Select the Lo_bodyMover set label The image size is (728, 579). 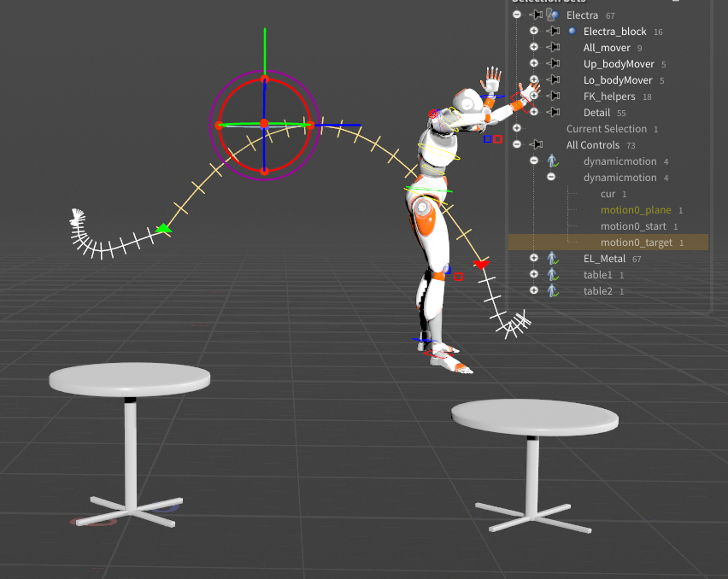click(x=618, y=80)
